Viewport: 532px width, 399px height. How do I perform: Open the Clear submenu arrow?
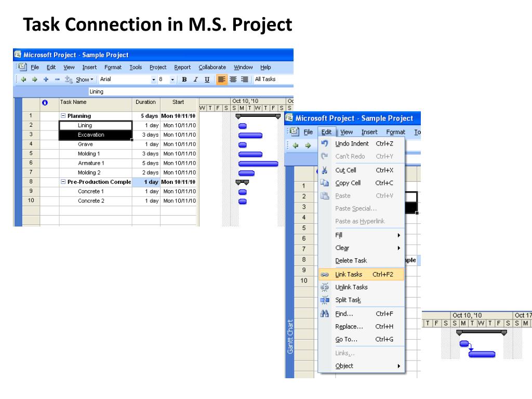pos(399,248)
